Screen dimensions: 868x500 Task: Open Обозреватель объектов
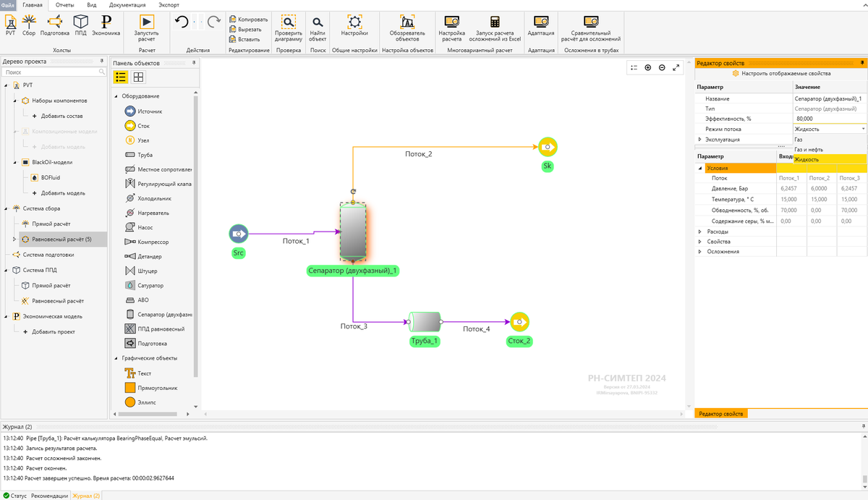(x=407, y=28)
